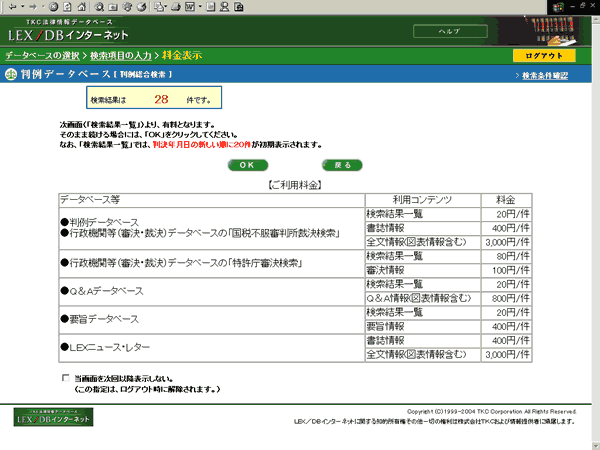Go to 検索項目の入力 breadcrumb

pos(121,56)
